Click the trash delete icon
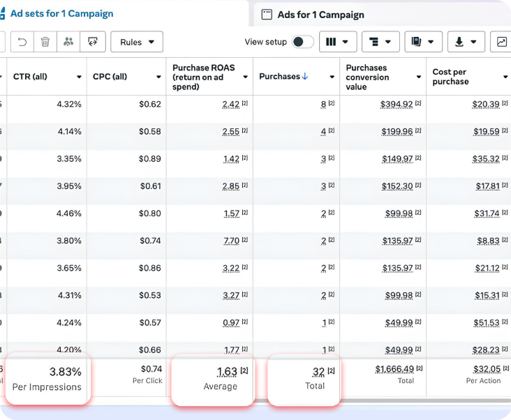This screenshot has height=420, width=511. [x=45, y=42]
